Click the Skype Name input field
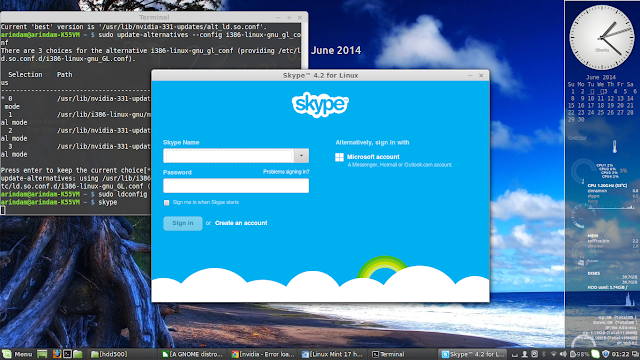This screenshot has height=360, width=640. click(228, 156)
